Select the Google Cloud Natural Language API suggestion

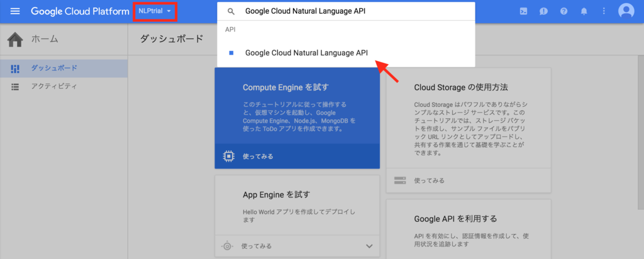347,53
